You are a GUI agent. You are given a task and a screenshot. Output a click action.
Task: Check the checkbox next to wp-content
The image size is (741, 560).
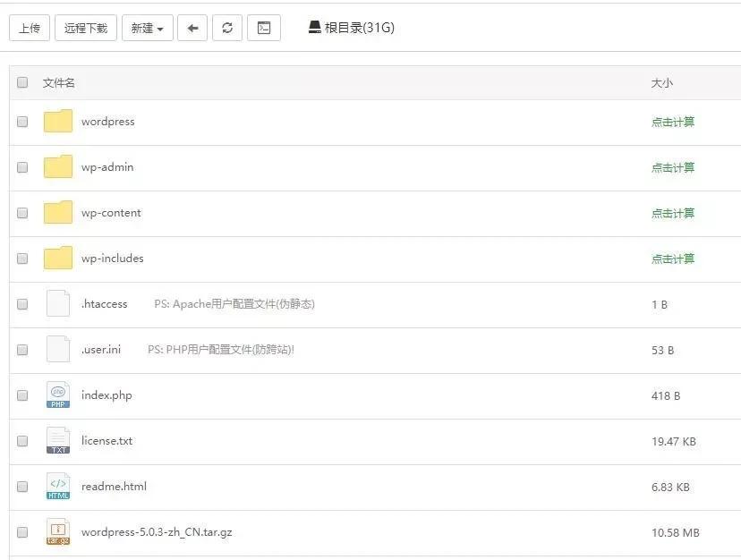(21, 212)
